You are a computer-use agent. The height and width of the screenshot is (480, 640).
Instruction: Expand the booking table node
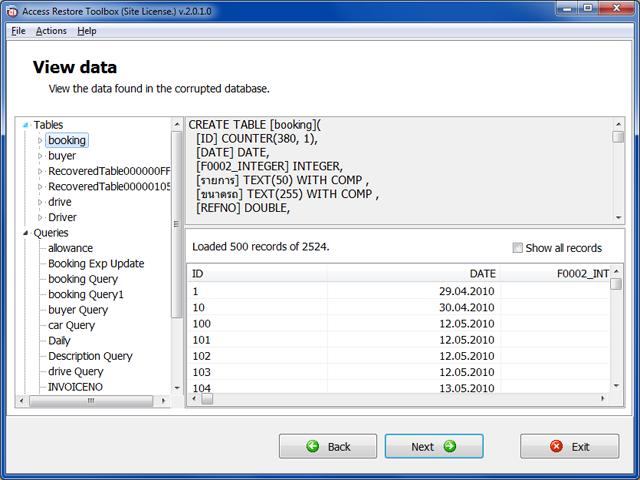(40, 140)
